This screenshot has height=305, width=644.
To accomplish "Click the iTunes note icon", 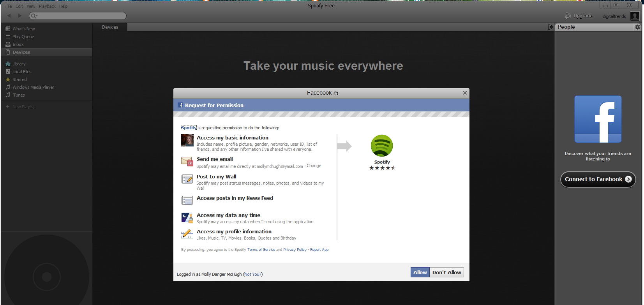I will tap(8, 95).
